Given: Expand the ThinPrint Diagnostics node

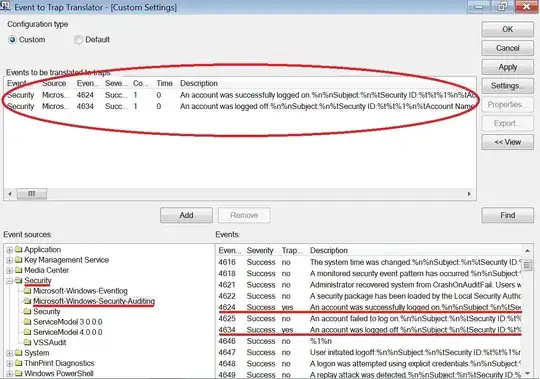Looking at the screenshot, I should coord(10,364).
